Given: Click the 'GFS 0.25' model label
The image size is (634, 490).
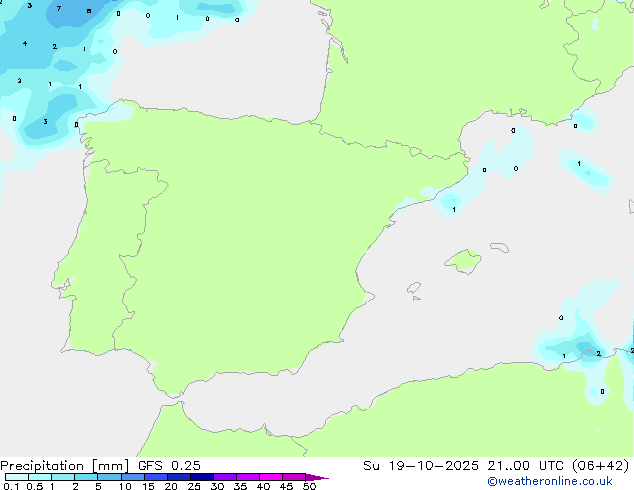Looking at the screenshot, I should (169, 466).
